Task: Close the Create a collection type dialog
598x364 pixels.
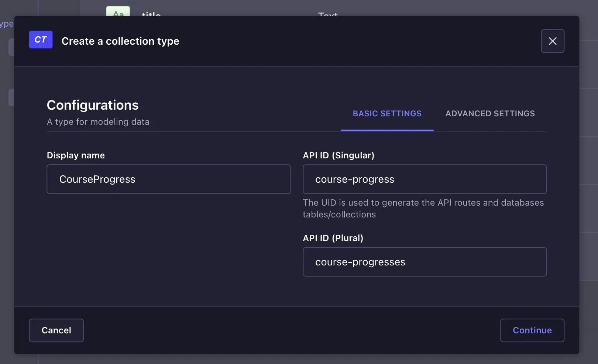Action: point(552,41)
